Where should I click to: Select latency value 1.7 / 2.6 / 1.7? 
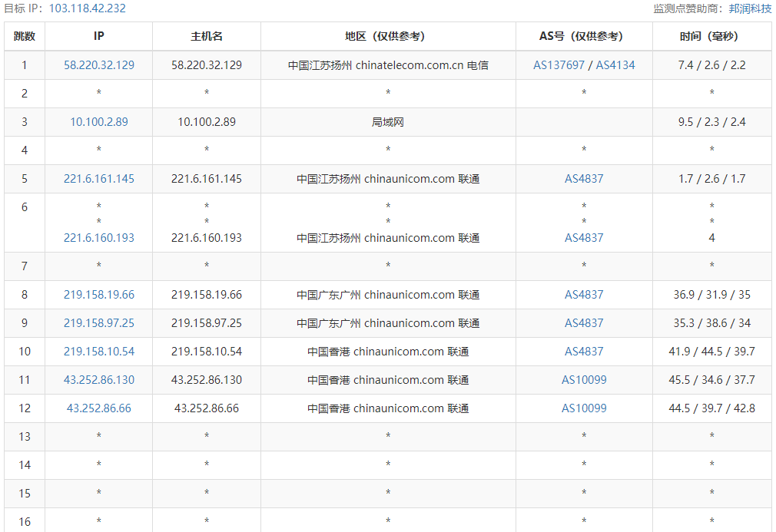(x=711, y=179)
